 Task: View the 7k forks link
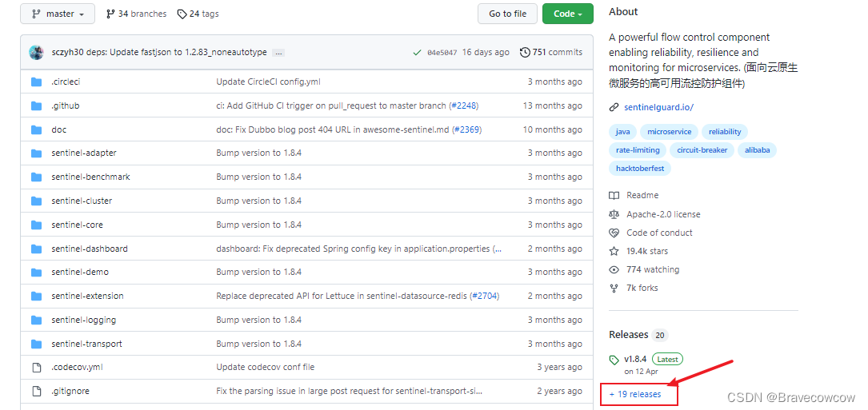[634, 289]
